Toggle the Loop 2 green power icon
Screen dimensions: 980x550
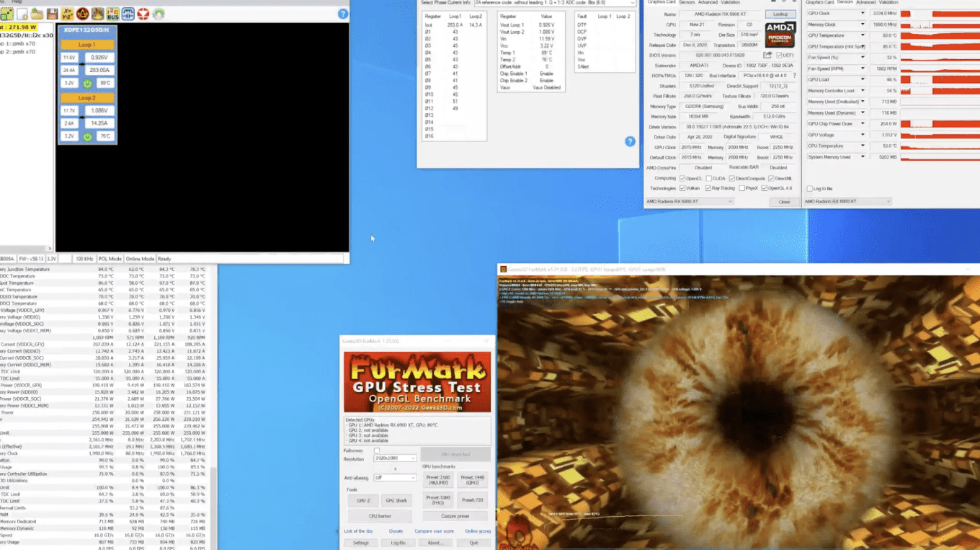pyautogui.click(x=87, y=136)
